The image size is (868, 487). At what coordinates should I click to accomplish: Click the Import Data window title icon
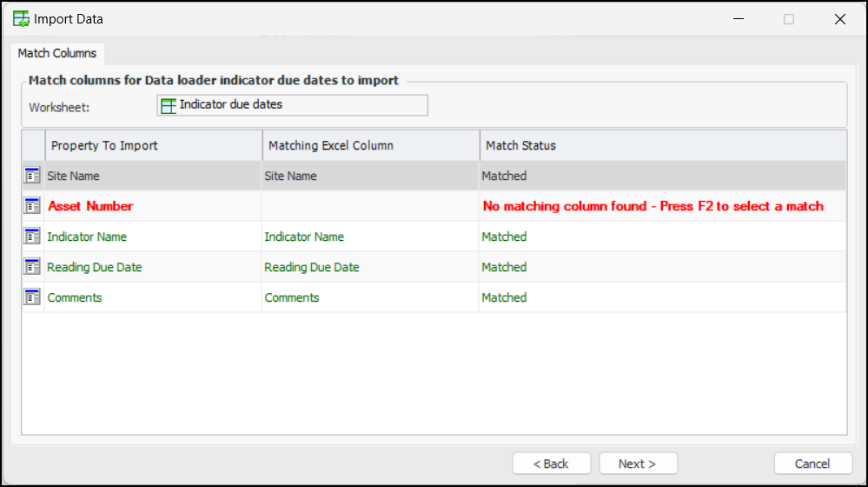point(21,18)
